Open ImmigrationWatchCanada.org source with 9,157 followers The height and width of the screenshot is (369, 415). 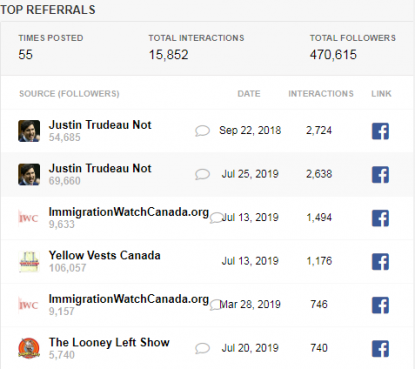tap(129, 299)
